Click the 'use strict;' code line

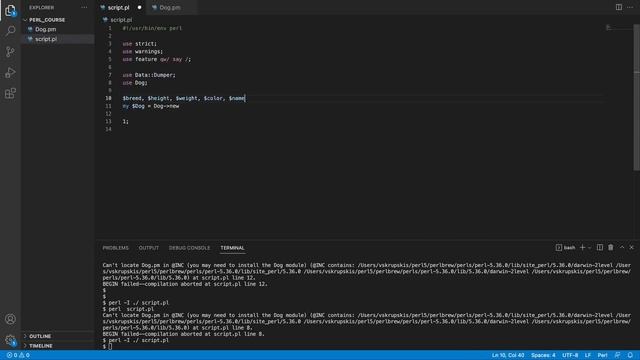coord(139,44)
